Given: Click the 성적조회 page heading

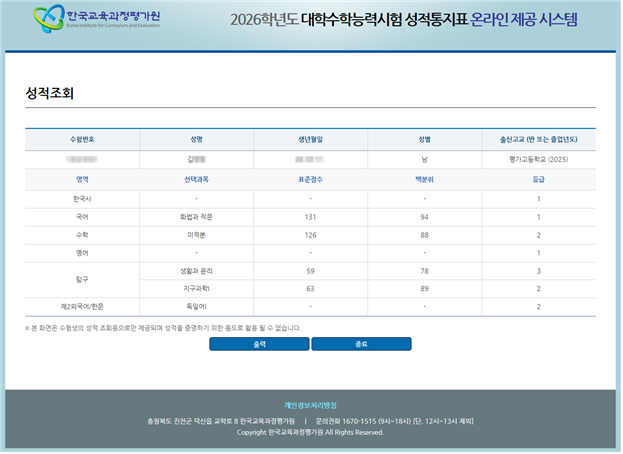Looking at the screenshot, I should tap(50, 93).
